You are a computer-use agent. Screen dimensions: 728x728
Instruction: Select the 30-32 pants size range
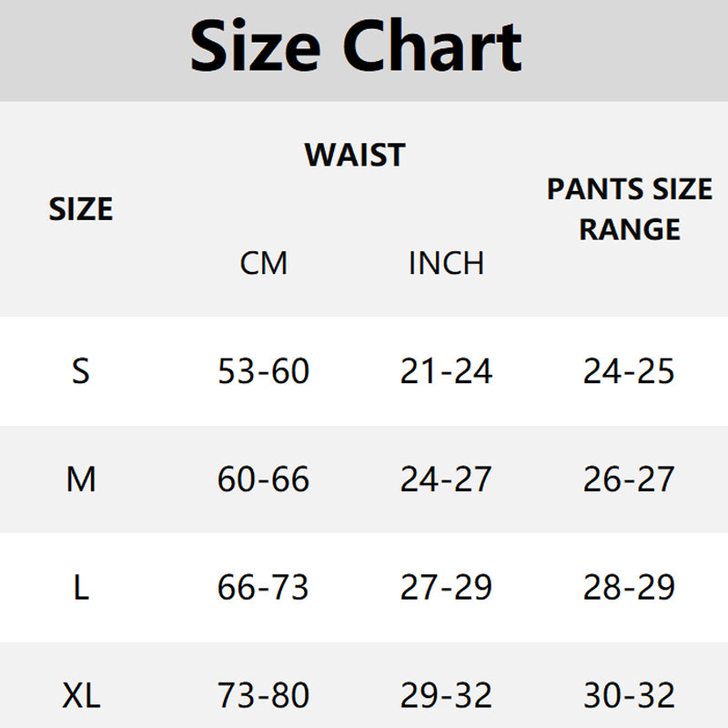click(x=629, y=696)
